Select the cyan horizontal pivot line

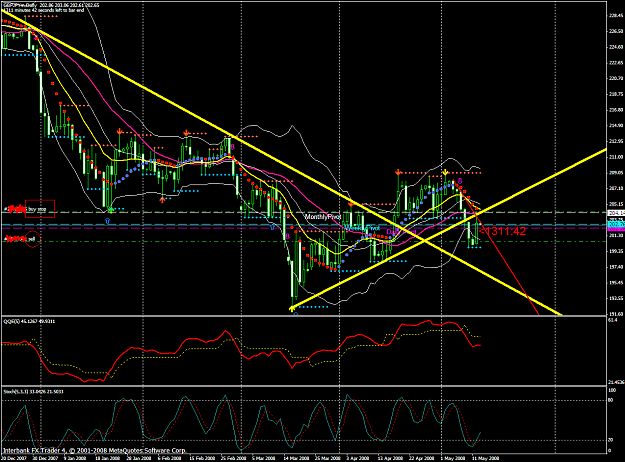[x=303, y=225]
